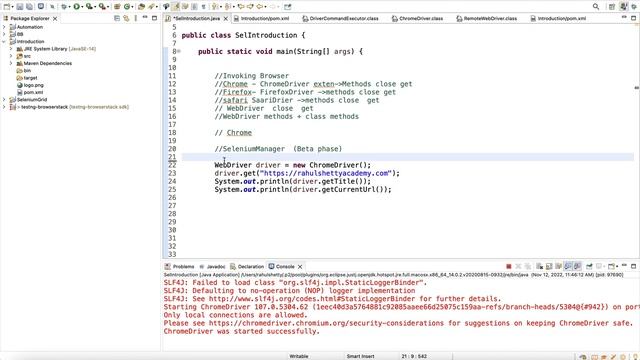640x360 pixels.
Task: Click the Open Type icon in toolbar
Action: click(141, 7)
